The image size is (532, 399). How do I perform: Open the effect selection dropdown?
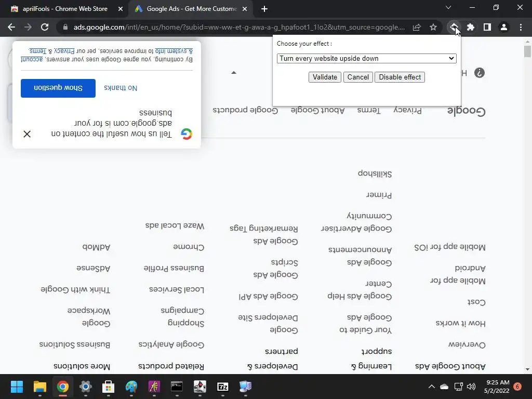(366, 58)
